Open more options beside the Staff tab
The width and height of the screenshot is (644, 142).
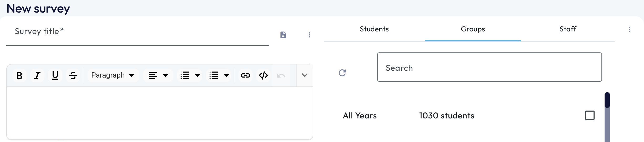[629, 30]
